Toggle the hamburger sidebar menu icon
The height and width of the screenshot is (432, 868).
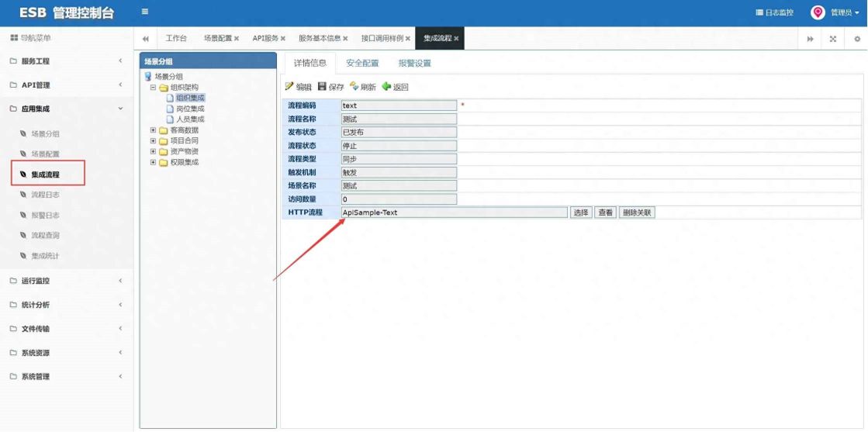(x=144, y=12)
